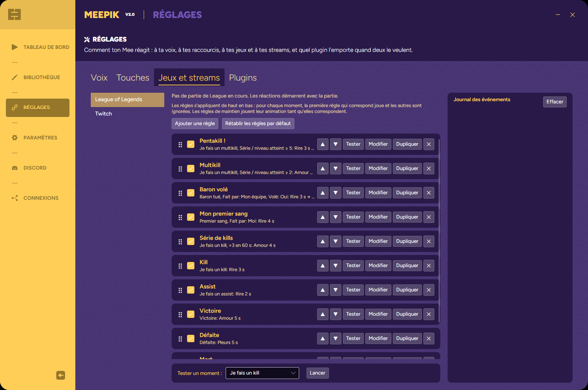Viewport: 588px width, 390px height.
Task: Move the Pentakill rule up
Action: [323, 144]
